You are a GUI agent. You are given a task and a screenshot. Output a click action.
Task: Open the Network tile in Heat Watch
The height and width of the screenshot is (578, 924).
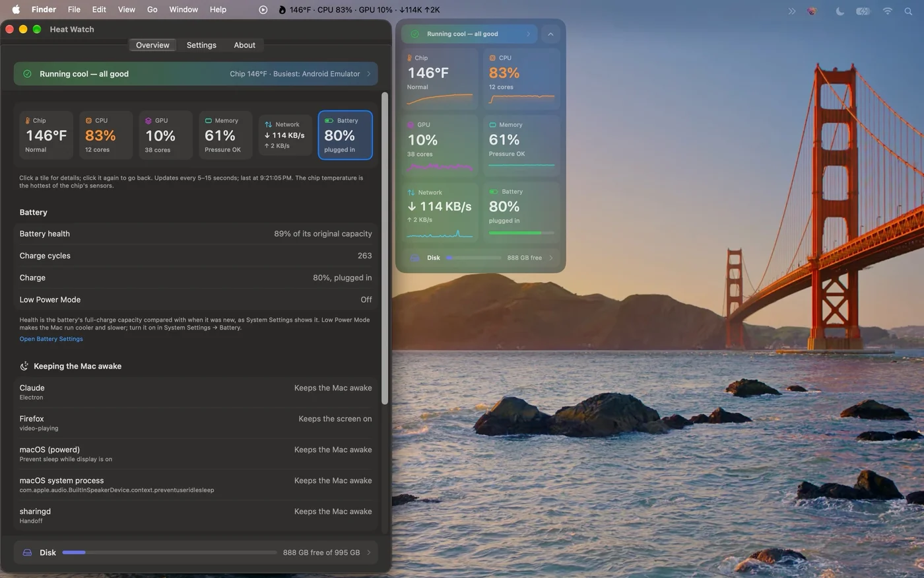(x=285, y=135)
